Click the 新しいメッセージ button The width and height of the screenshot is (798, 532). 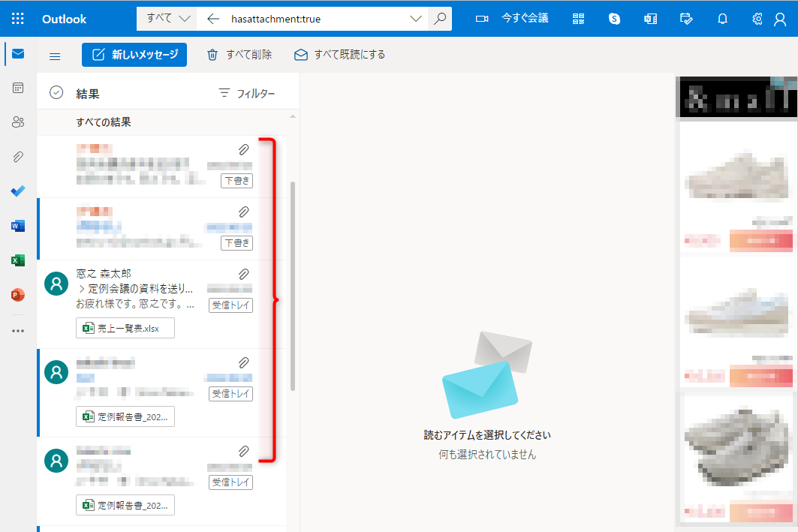click(134, 55)
